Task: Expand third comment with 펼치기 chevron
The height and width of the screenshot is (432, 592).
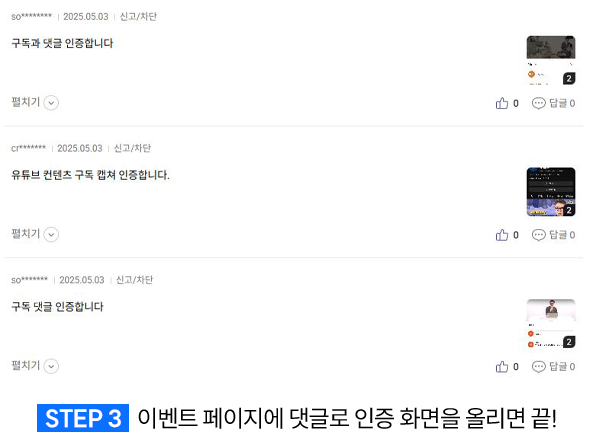Action: tap(51, 366)
